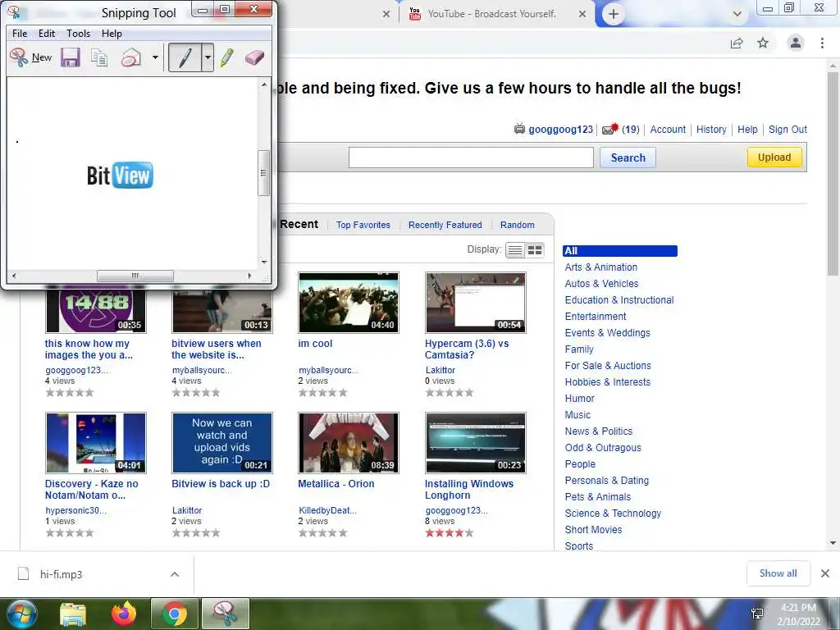The width and height of the screenshot is (840, 630).
Task: Select the Pen tool in Snipping Tool
Action: 185,57
